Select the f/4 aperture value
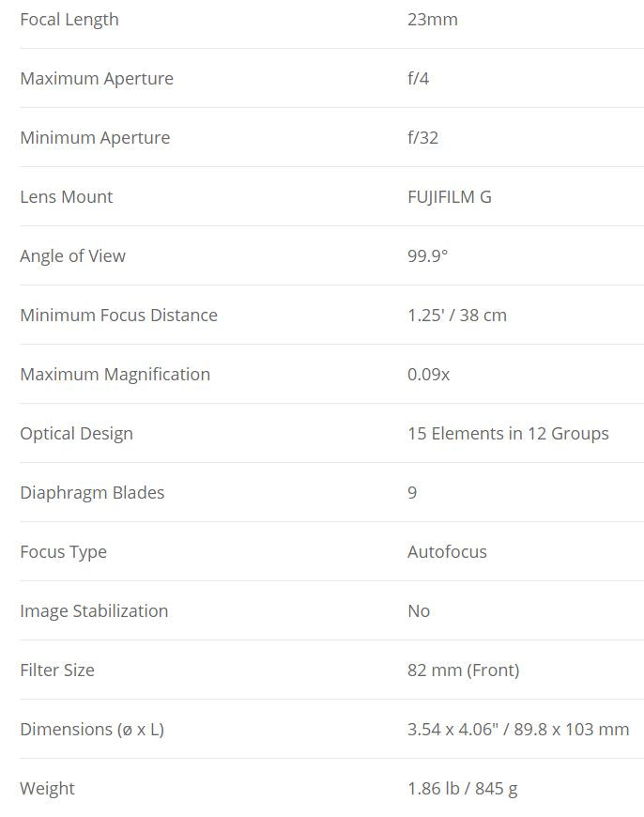Image resolution: width=644 pixels, height=817 pixels. point(418,79)
